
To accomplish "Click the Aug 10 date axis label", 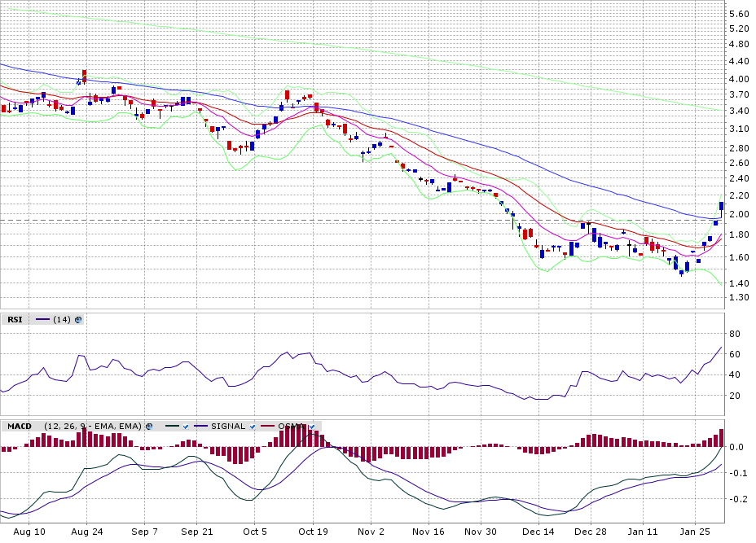I will (29, 532).
